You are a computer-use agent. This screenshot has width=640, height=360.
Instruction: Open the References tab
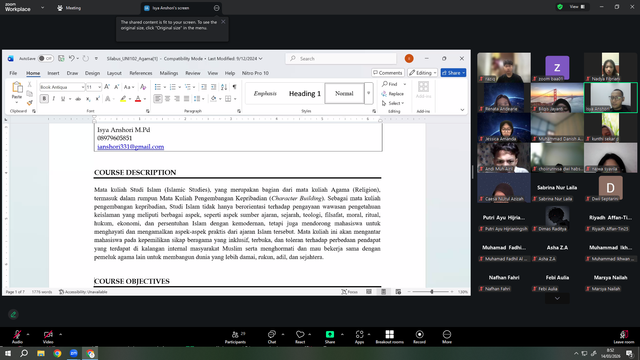coord(141,73)
